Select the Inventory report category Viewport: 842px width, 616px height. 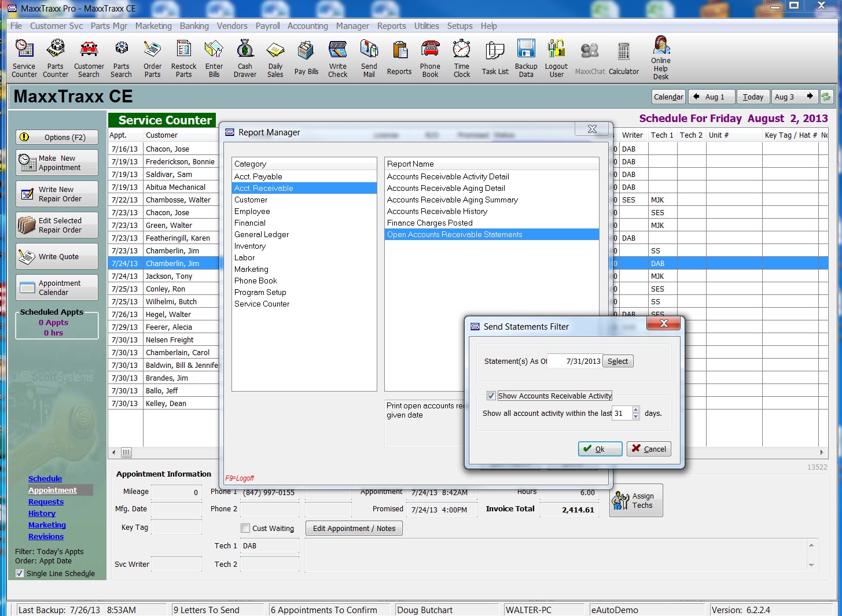(x=304, y=246)
